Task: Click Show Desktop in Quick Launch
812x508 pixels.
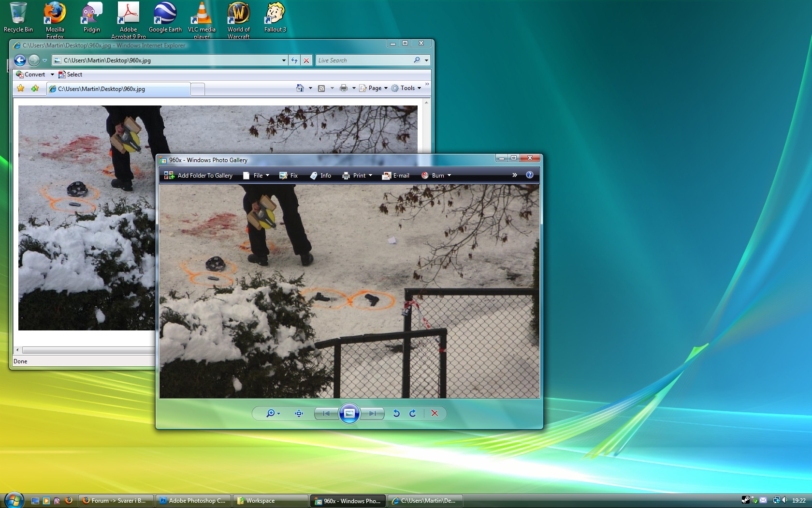Action: pyautogui.click(x=35, y=501)
